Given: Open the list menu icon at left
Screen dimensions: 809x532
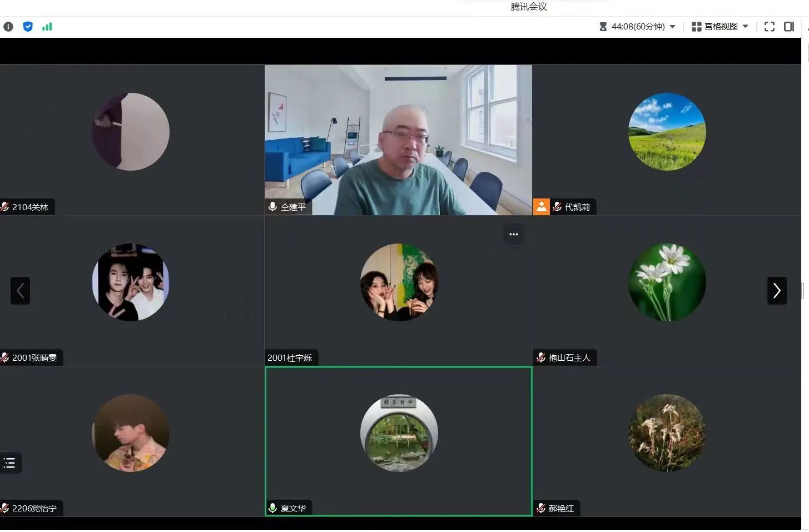Looking at the screenshot, I should 9,463.
